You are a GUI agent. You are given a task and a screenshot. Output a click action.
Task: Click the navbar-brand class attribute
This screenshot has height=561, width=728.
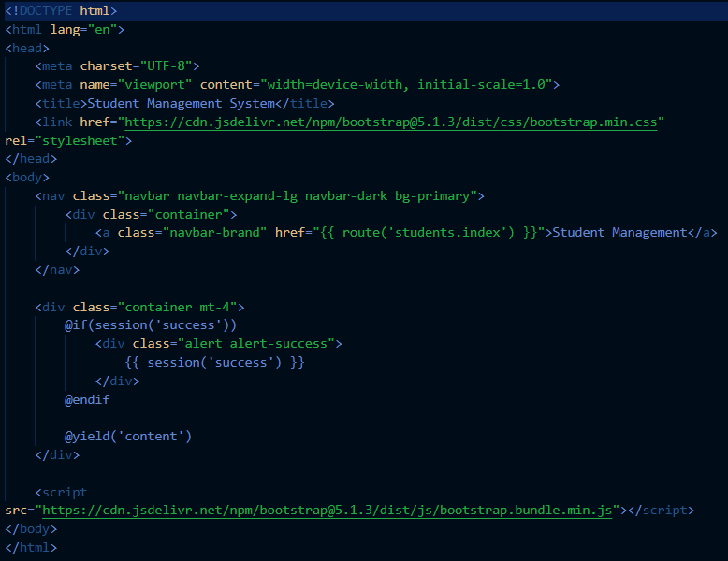[192, 233]
